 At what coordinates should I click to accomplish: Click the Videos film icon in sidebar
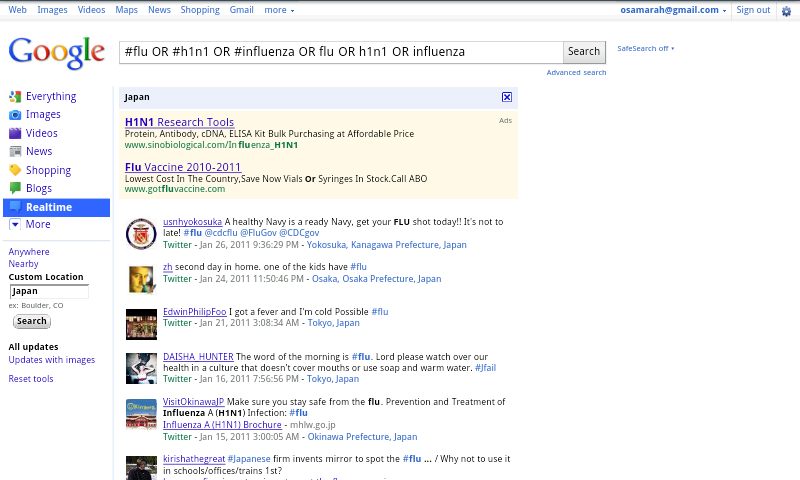point(15,133)
